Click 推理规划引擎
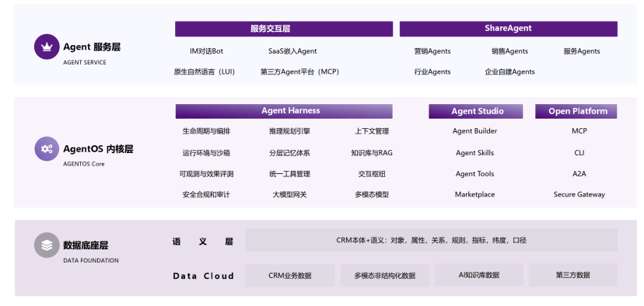The image size is (644, 306). click(289, 131)
